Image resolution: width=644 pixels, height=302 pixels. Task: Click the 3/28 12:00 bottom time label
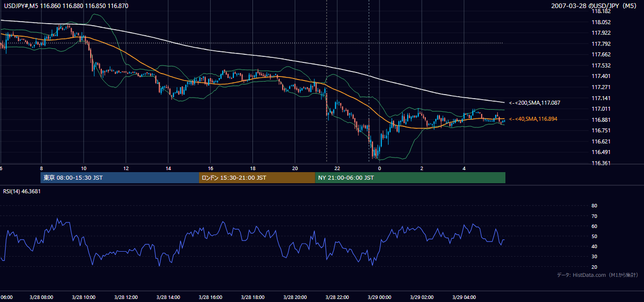[x=125, y=297]
